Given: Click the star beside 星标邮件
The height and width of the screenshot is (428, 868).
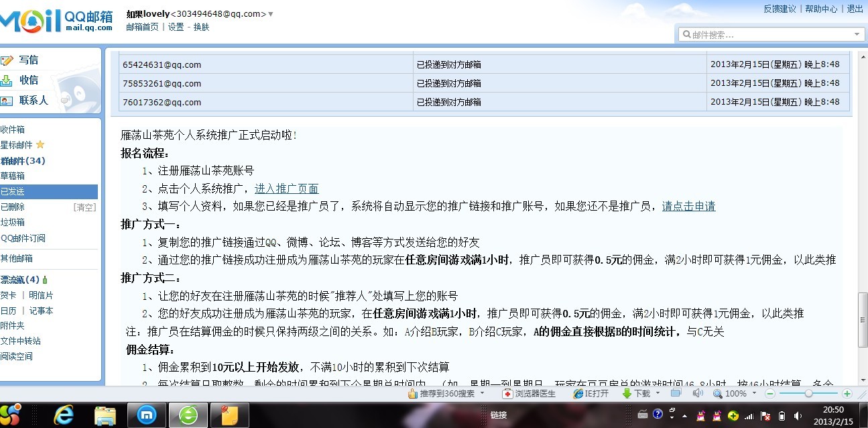Looking at the screenshot, I should (41, 145).
